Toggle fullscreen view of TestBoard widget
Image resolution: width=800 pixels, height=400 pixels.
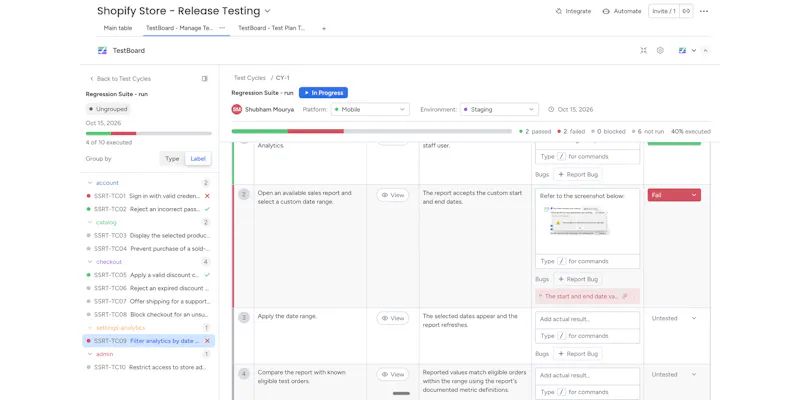click(643, 51)
